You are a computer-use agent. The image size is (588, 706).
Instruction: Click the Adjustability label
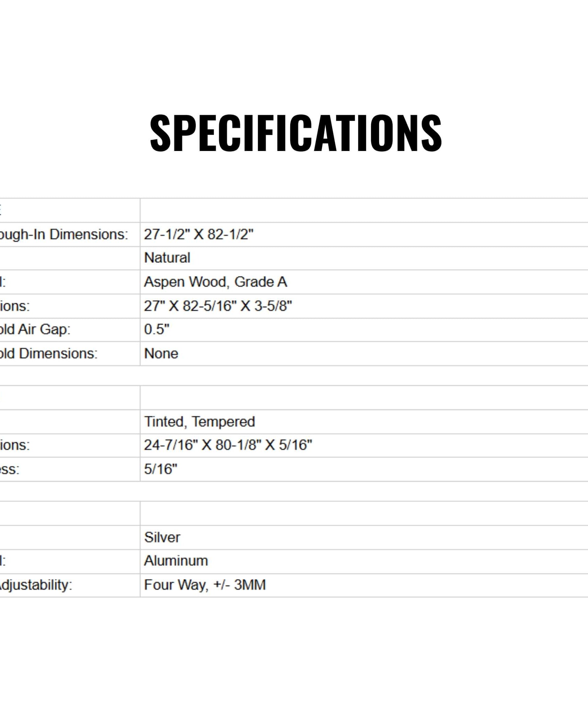tap(36, 585)
